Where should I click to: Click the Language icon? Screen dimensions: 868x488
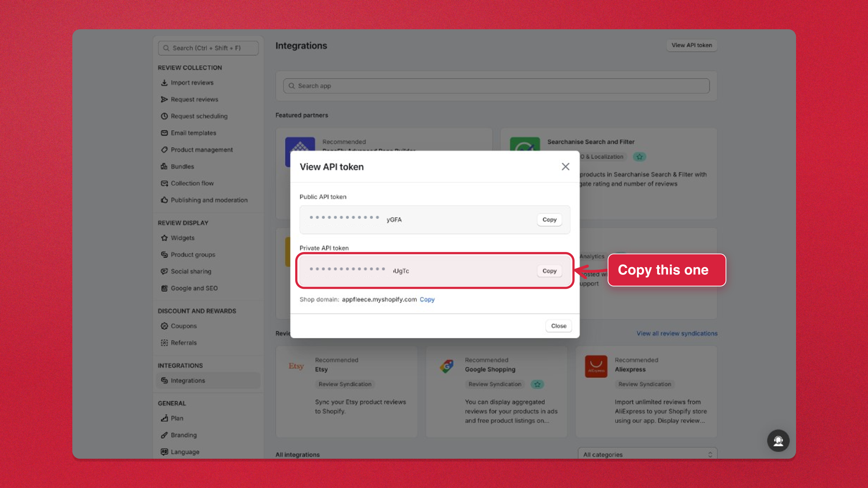(164, 452)
